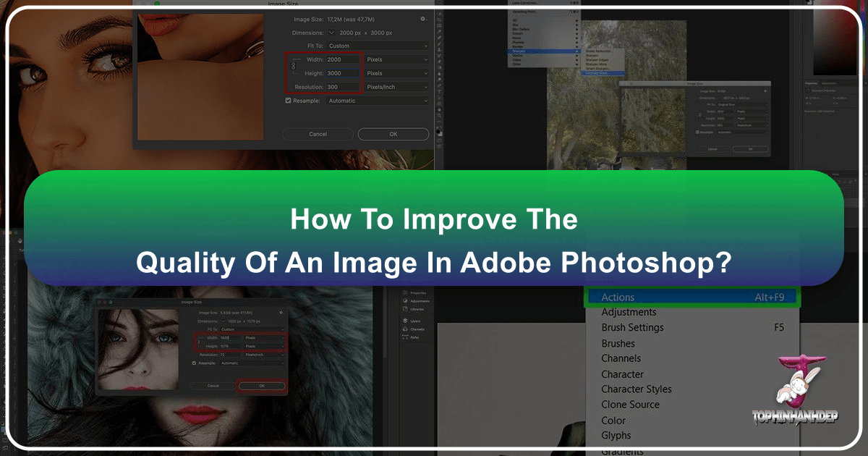This screenshot has height=456, width=868.
Task: Confirm resize by clicking OK
Action: (393, 134)
